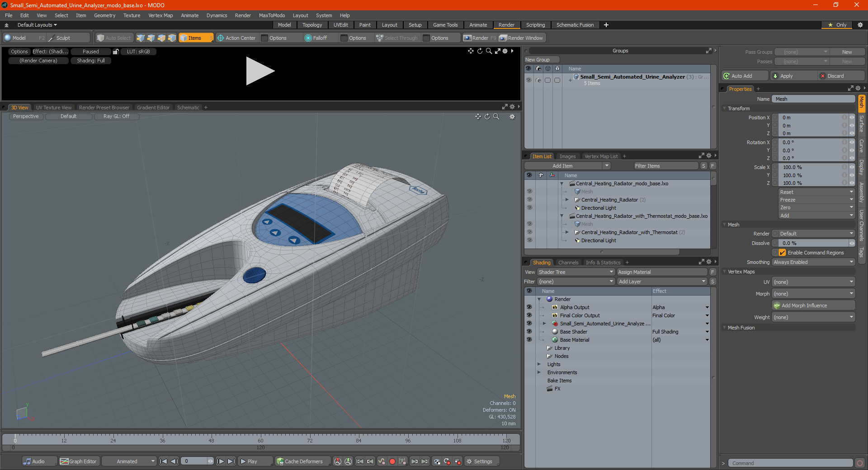Rotate 3D viewport with orbit icon
Image resolution: width=868 pixels, height=470 pixels.
(487, 117)
